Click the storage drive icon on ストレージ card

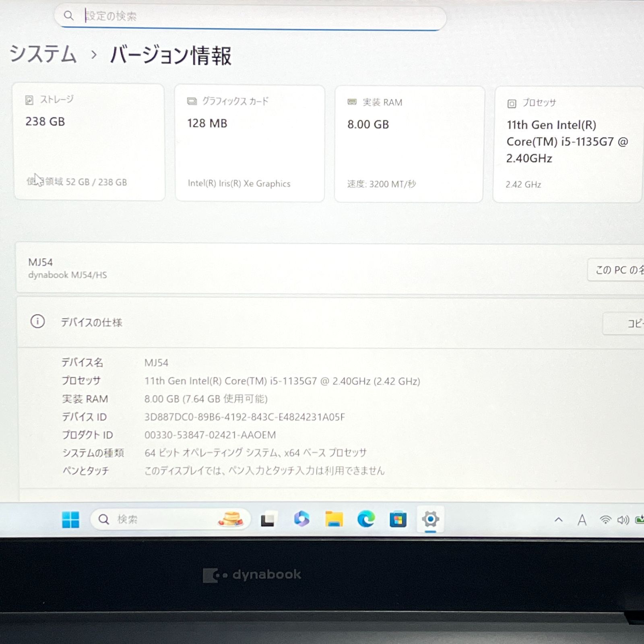29,100
